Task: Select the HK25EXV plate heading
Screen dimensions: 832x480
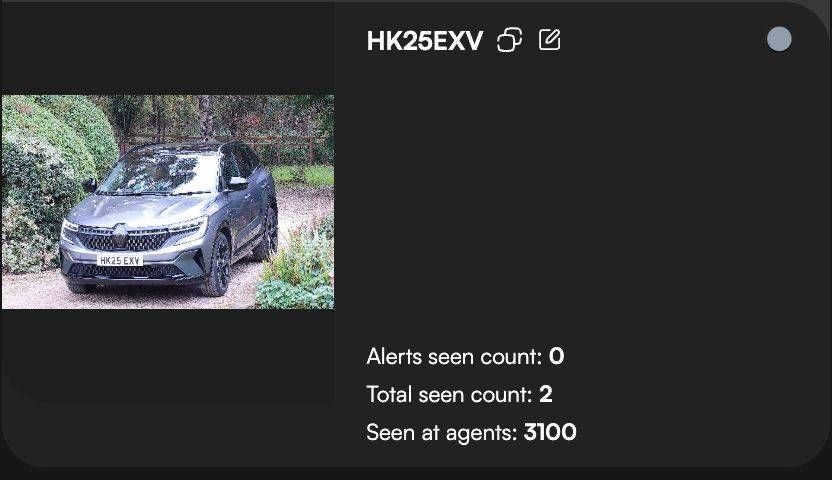Action: pos(424,41)
